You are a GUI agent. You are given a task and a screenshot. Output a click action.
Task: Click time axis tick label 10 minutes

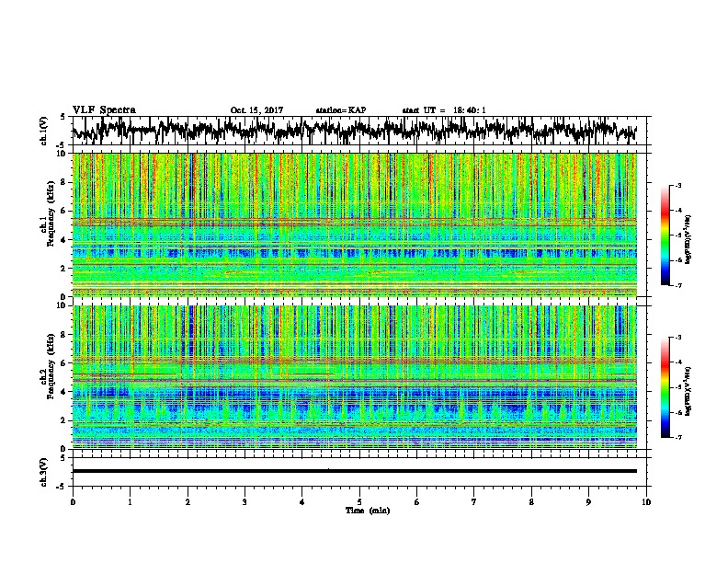646,502
